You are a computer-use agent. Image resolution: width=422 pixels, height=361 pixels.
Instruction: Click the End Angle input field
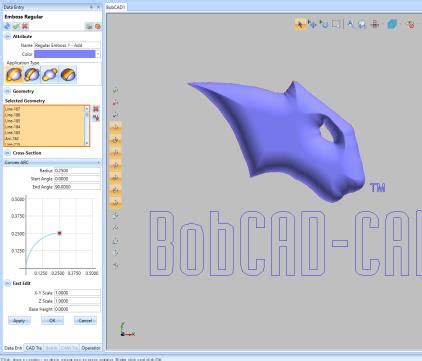[x=77, y=187]
